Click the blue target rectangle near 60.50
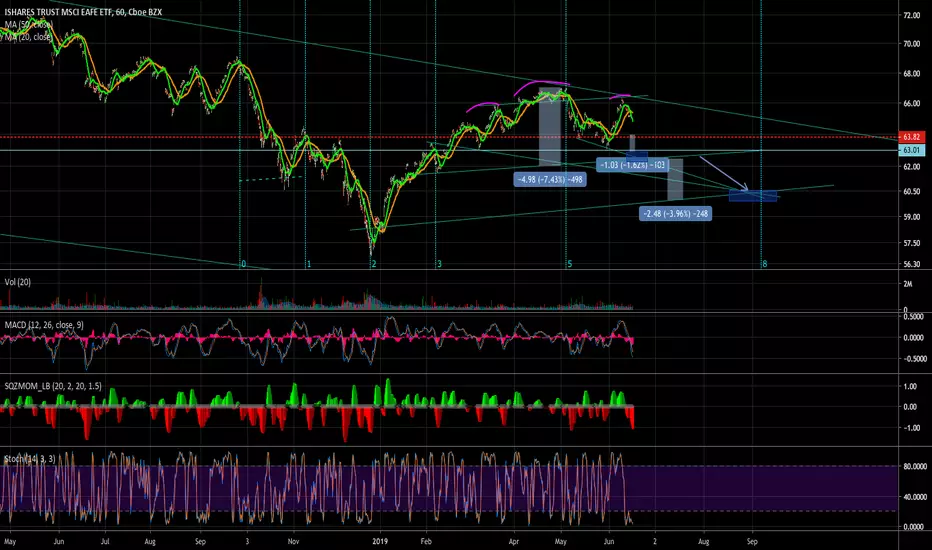This screenshot has height=550, width=932. click(x=752, y=196)
